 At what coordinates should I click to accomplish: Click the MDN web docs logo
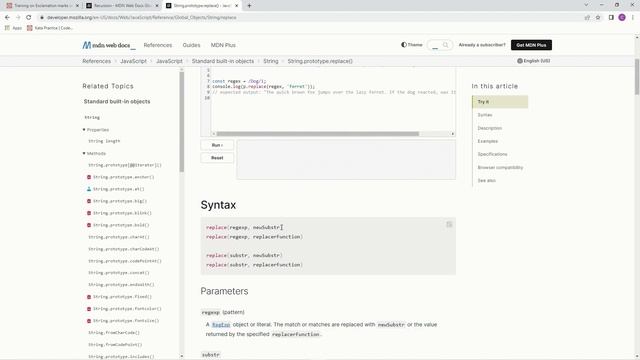coord(109,45)
